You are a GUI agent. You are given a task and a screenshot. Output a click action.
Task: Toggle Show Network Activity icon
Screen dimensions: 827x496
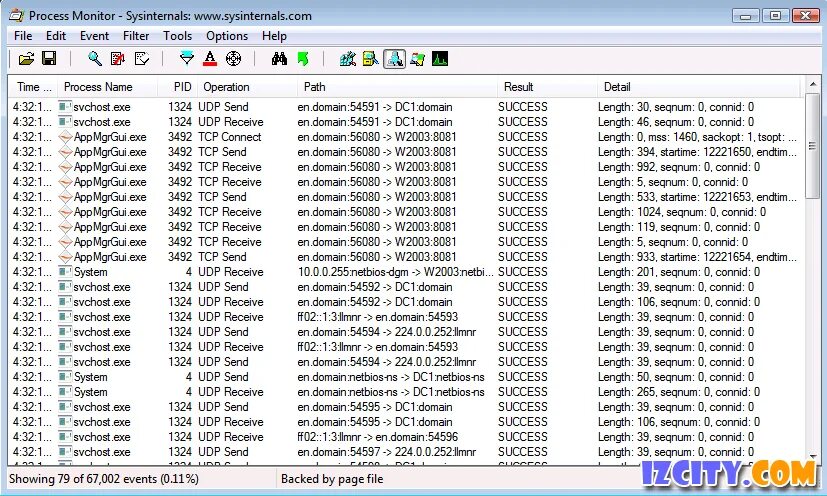pos(395,59)
